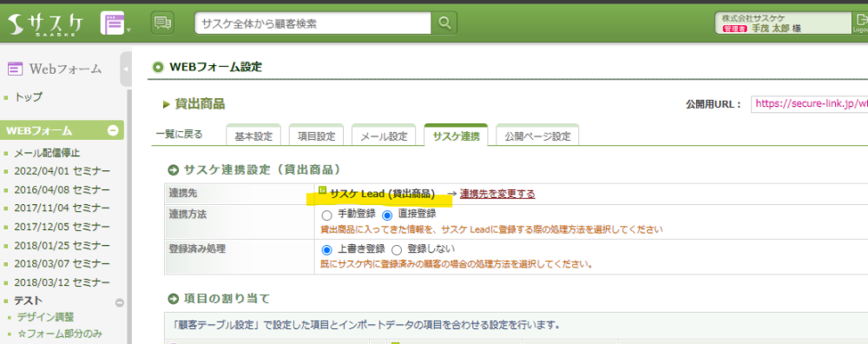Open 2016/04/08 セミナー form
The width and height of the screenshot is (868, 344).
tap(62, 189)
